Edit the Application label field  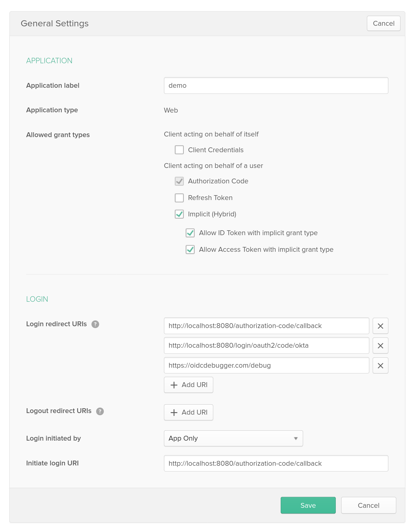click(276, 86)
